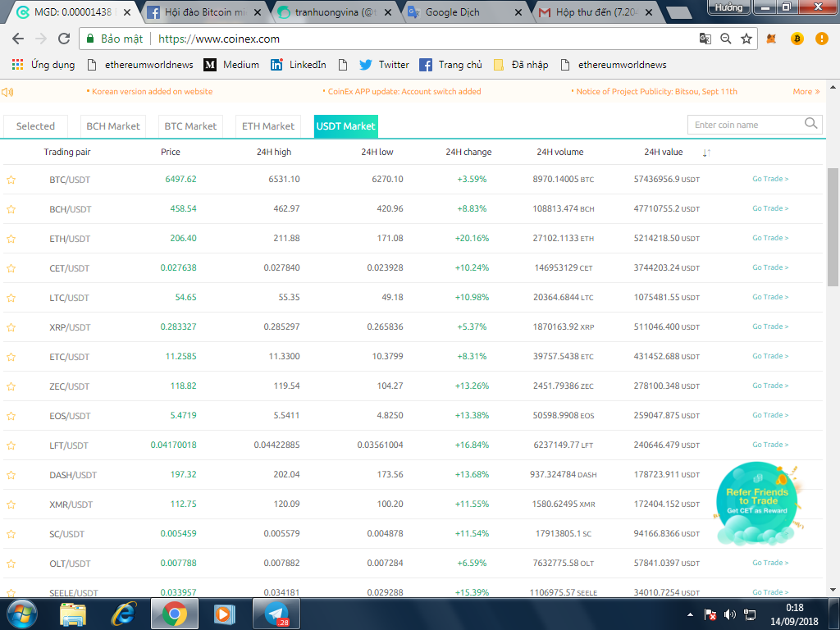Open the CoinEx APP update announcement
The height and width of the screenshot is (630, 840).
(x=402, y=92)
